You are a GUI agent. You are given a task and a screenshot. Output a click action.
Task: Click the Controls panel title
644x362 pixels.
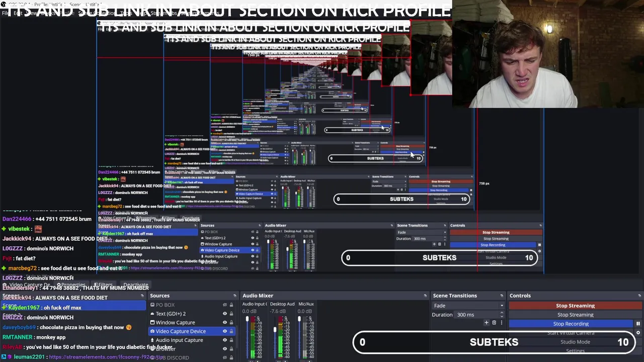tap(520, 296)
